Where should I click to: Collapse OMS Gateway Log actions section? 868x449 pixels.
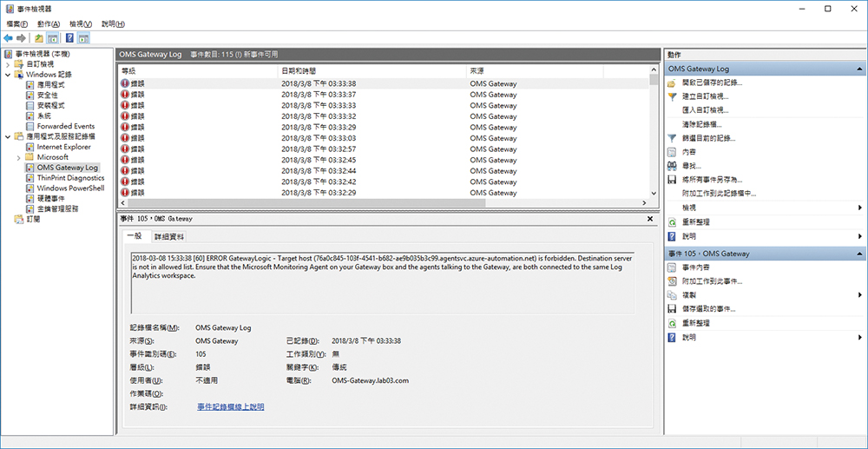[859, 69]
